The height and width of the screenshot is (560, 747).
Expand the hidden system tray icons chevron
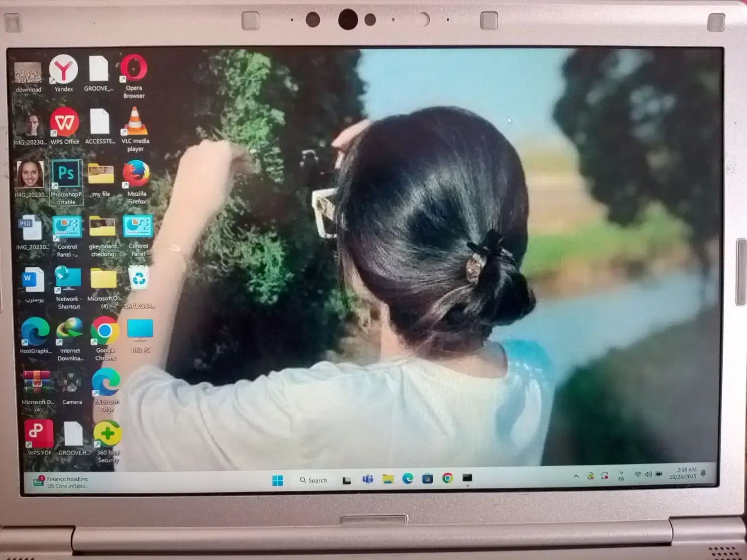click(x=576, y=476)
